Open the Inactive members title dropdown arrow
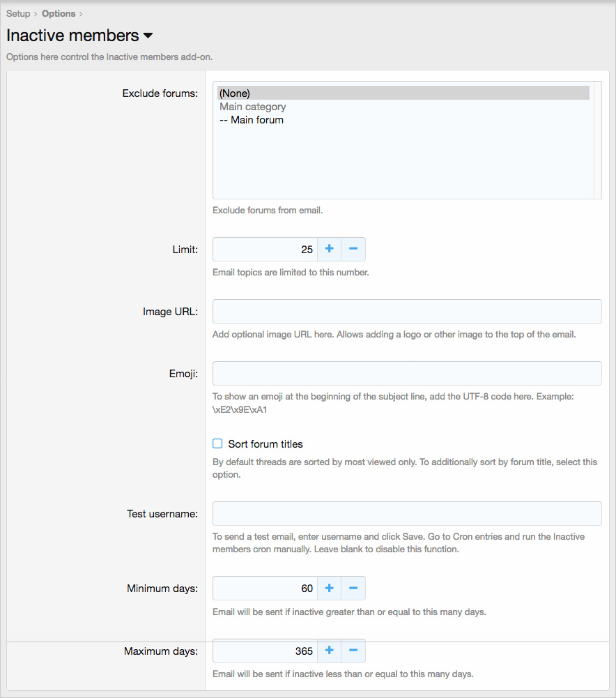 tap(148, 36)
